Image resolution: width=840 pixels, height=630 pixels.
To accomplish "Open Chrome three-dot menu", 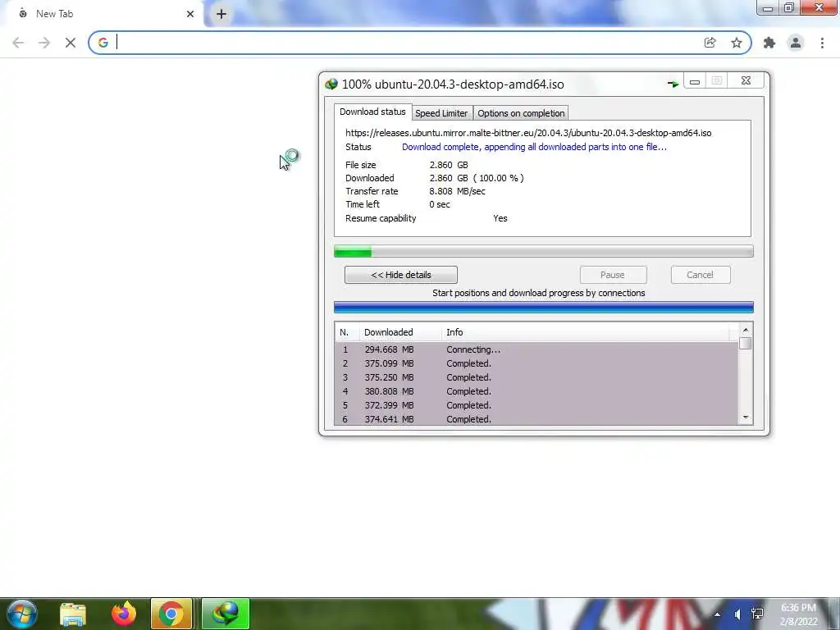I will (x=822, y=43).
